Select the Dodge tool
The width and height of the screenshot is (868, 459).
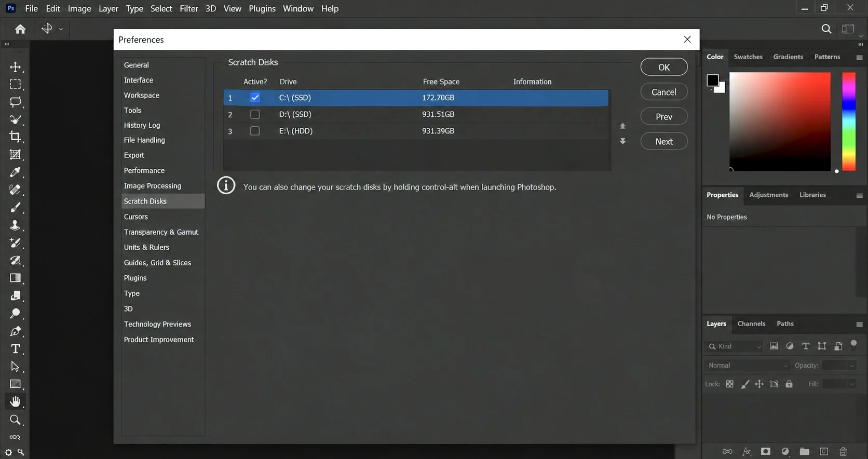click(15, 314)
